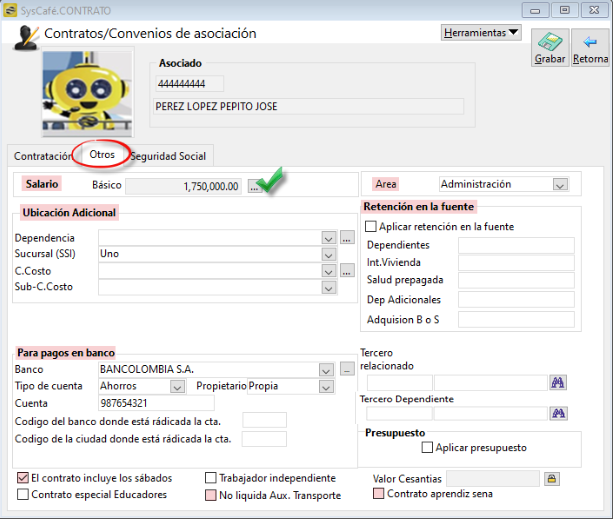Click the Tercero Dependiente code field

pyautogui.click(x=400, y=413)
